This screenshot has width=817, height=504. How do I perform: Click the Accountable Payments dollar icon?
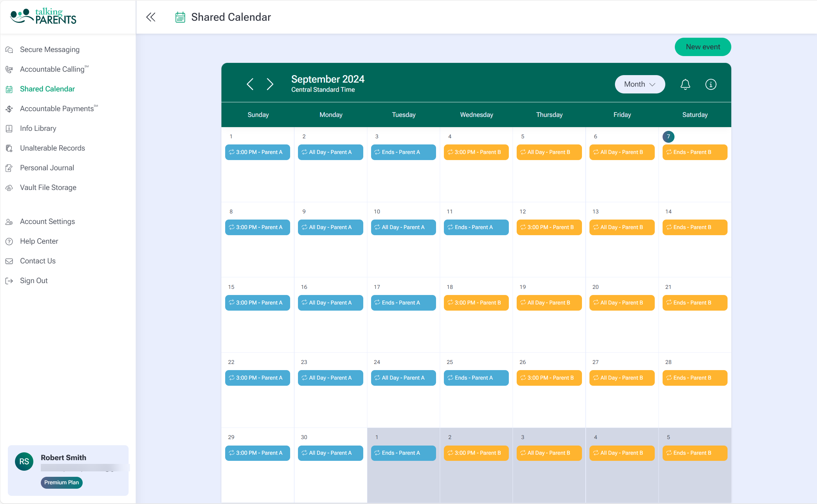pos(9,109)
